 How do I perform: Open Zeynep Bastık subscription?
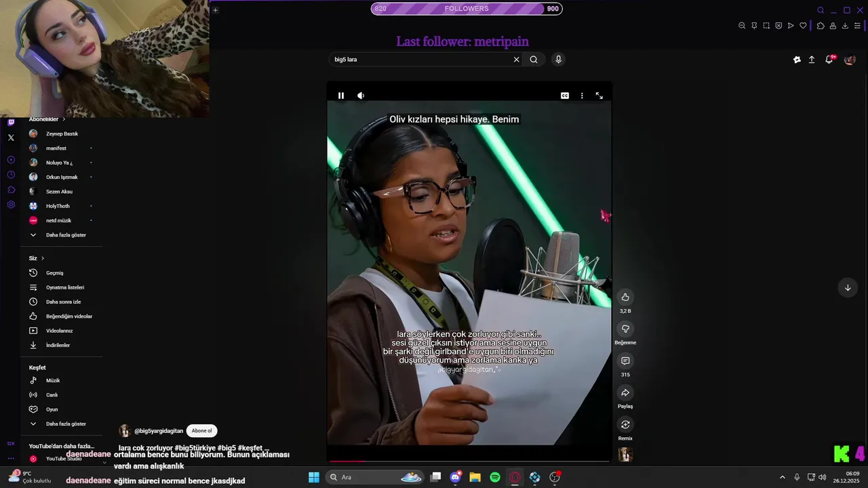(61, 134)
